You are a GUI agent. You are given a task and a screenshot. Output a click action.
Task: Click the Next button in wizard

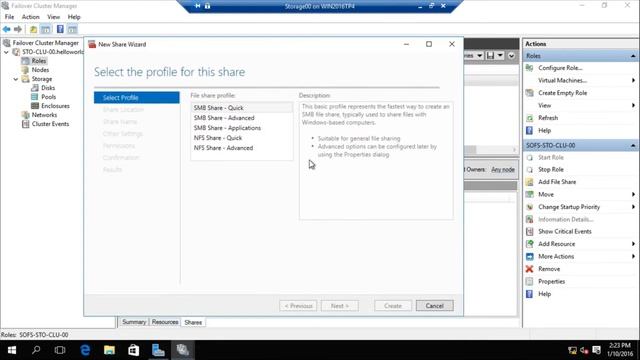click(340, 306)
